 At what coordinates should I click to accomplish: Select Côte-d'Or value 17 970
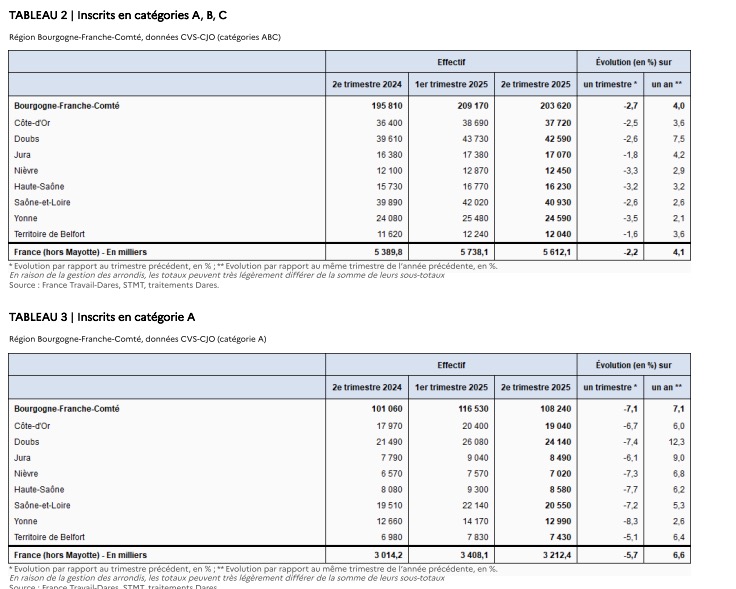[x=389, y=426]
